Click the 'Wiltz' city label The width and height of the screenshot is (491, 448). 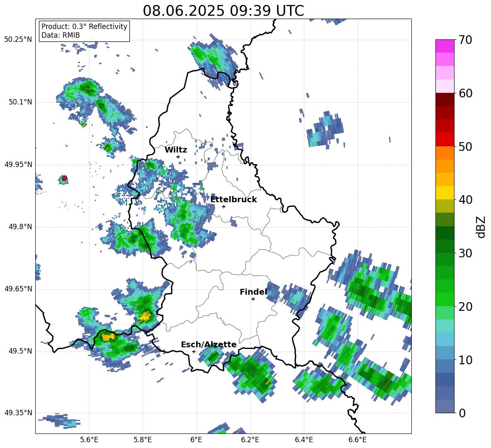[x=176, y=150]
